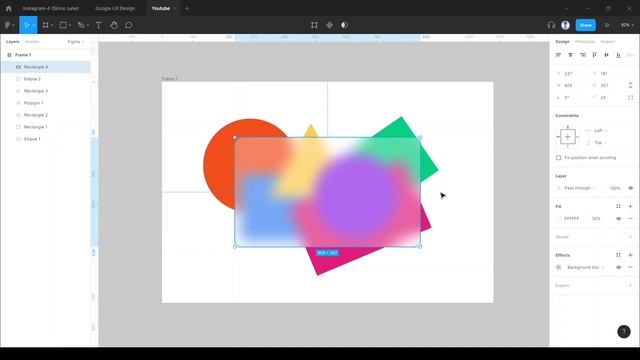
Task: Align bottom icon in Design panel
Action: (618, 55)
